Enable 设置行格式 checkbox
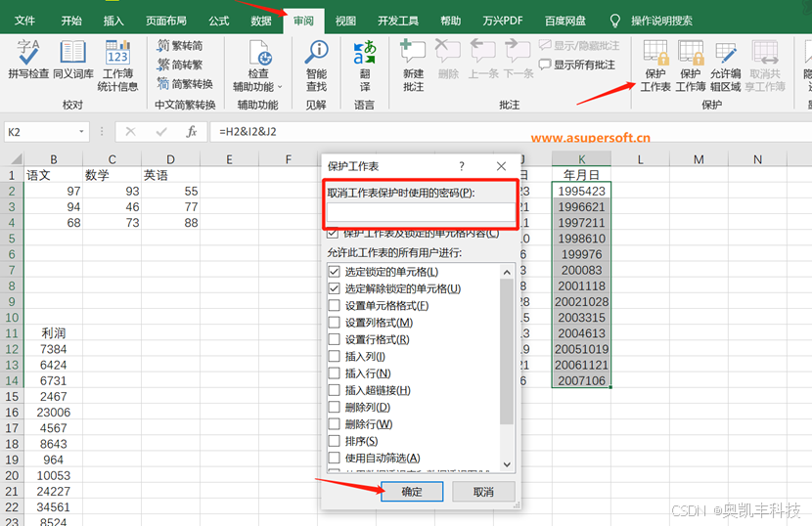This screenshot has height=526, width=812. (x=334, y=339)
